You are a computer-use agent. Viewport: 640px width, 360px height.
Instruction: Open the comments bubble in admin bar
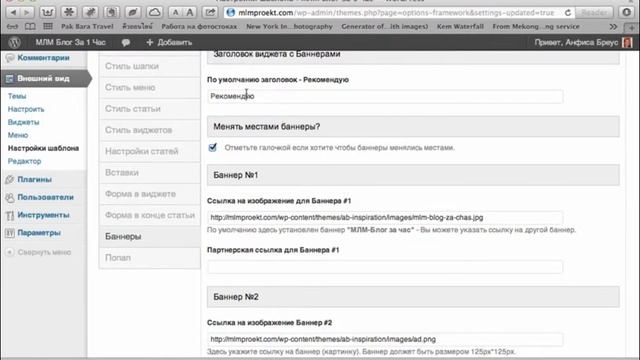point(126,42)
